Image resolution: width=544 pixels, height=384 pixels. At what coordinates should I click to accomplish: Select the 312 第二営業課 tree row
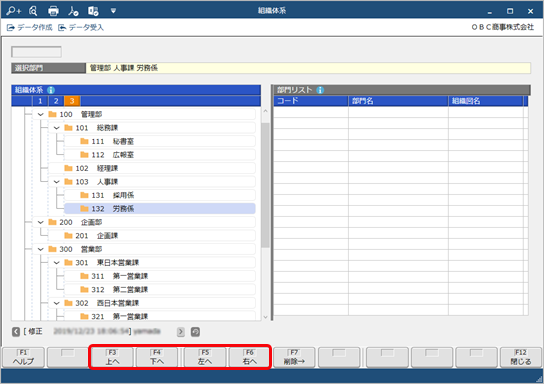click(160, 290)
